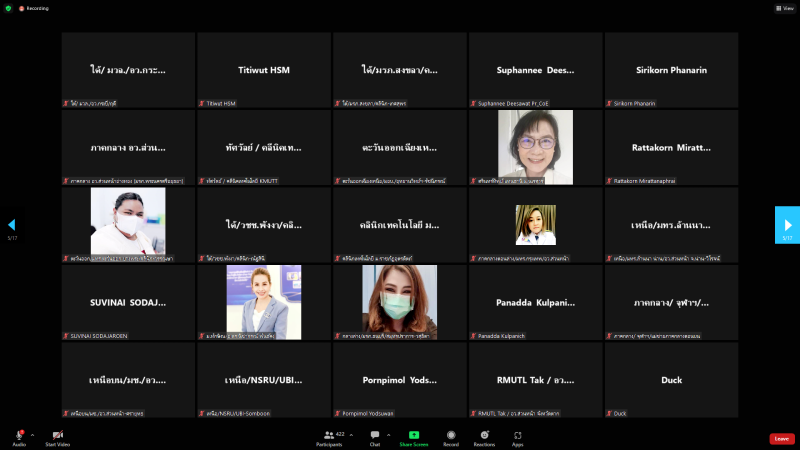800x450 pixels.
Task: Click the green Share Screen icon
Action: 414,435
